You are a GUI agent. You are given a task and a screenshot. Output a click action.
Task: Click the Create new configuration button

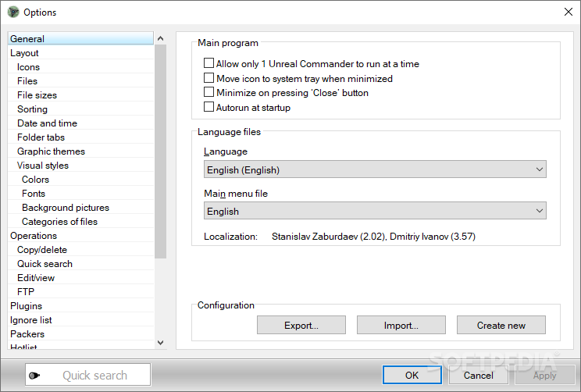[501, 325]
